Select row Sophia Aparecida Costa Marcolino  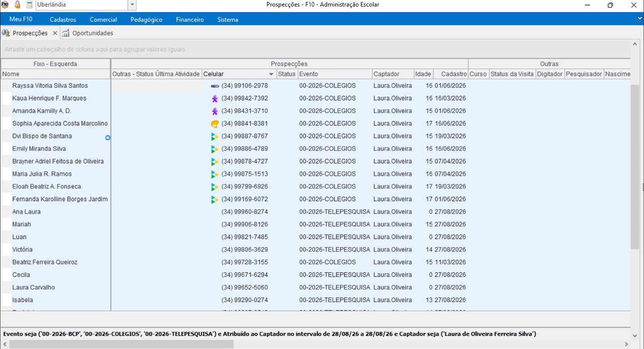pyautogui.click(x=60, y=124)
